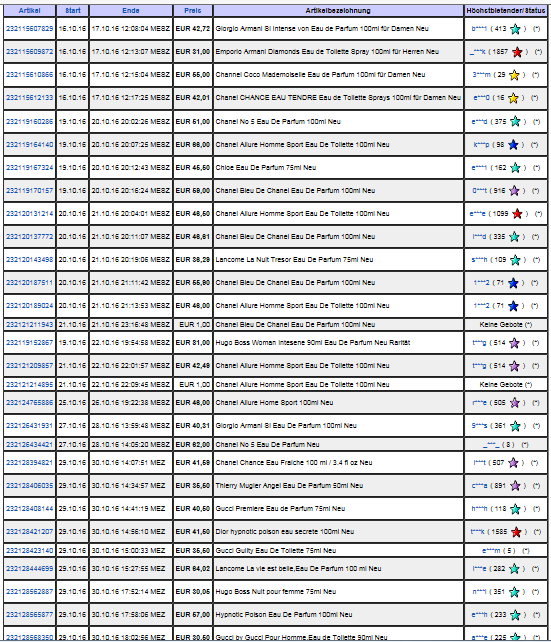
Task: Click the turquoise star in the EUR 48,81 Bleu De Chanel row
Action: point(515,237)
